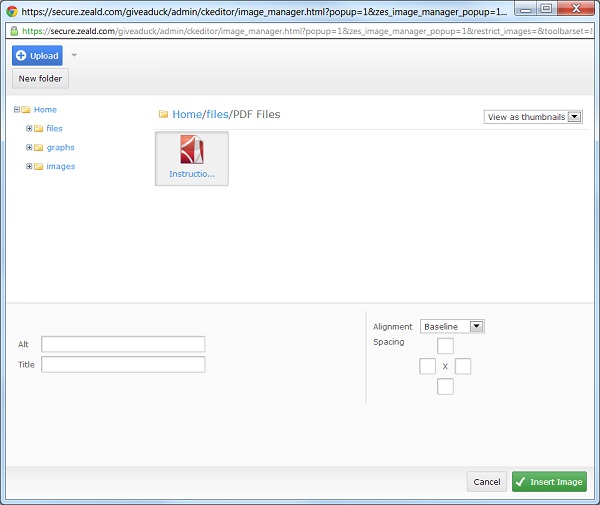Click the Chrome icon in title bar
The height and width of the screenshot is (505, 600).
coord(12,11)
